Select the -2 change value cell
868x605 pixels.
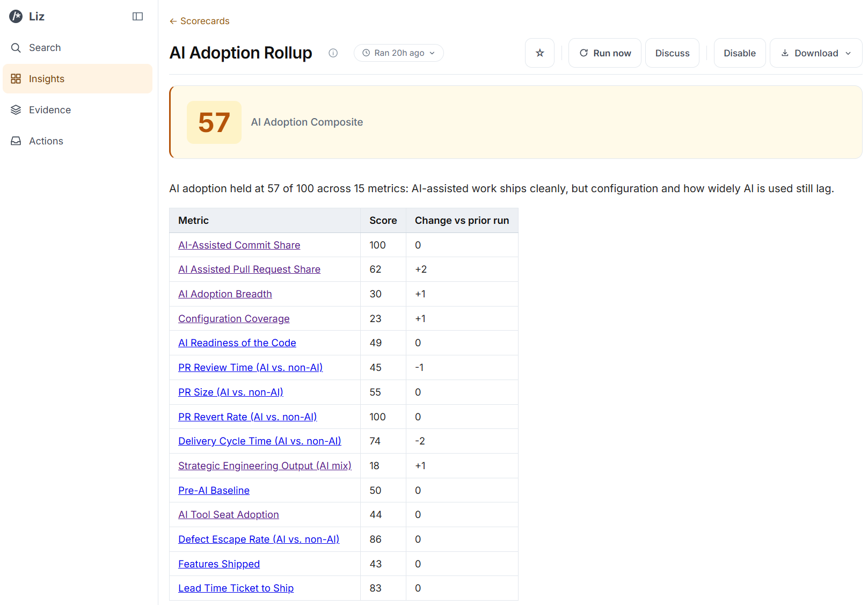(x=462, y=441)
